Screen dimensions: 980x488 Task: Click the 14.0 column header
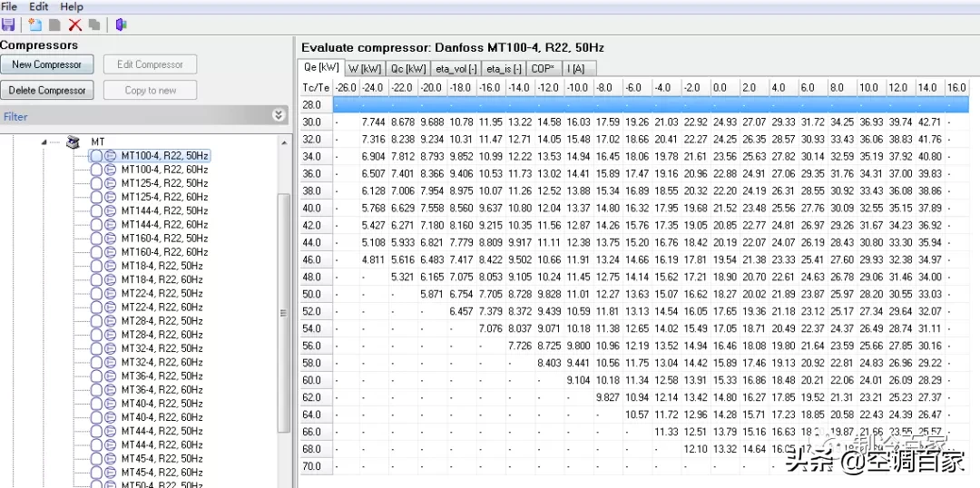pyautogui.click(x=929, y=87)
